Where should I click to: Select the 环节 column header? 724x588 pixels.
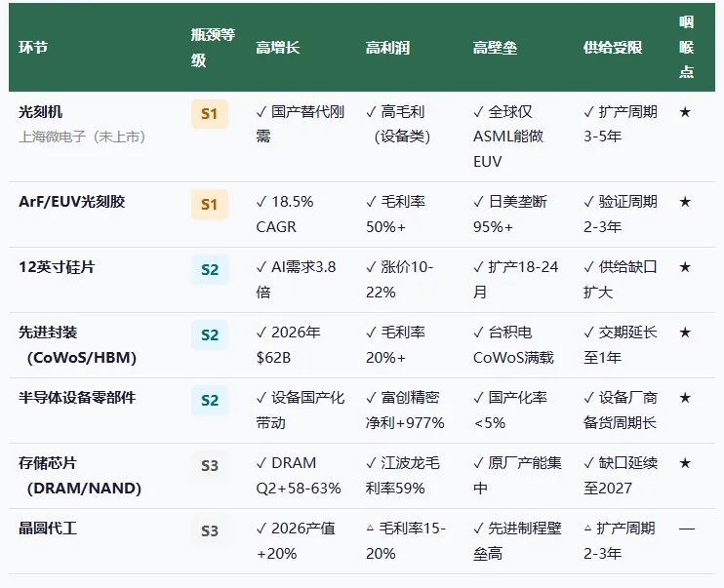33,47
